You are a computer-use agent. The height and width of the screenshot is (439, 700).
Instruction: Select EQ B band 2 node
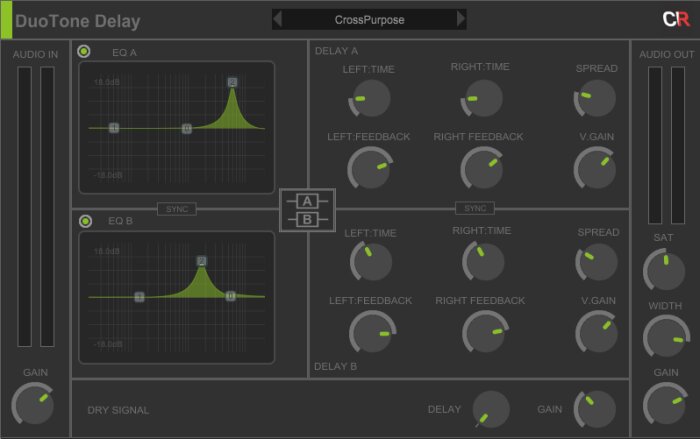coord(202,261)
